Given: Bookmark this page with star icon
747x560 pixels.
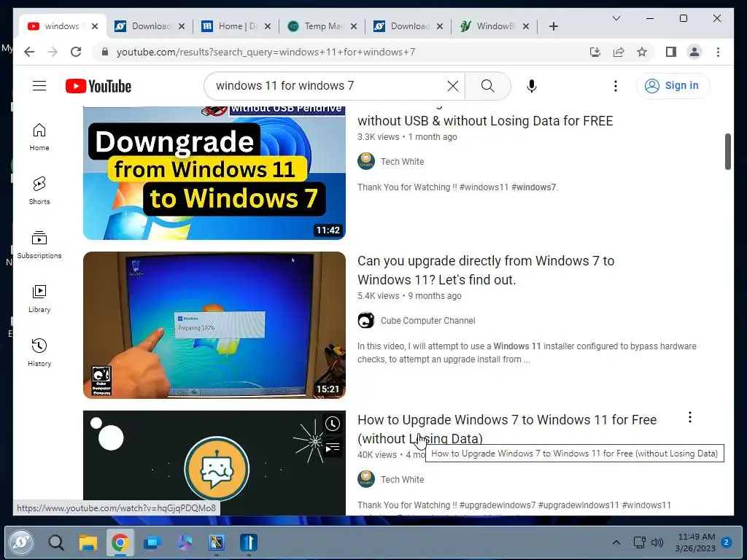Looking at the screenshot, I should tap(642, 52).
